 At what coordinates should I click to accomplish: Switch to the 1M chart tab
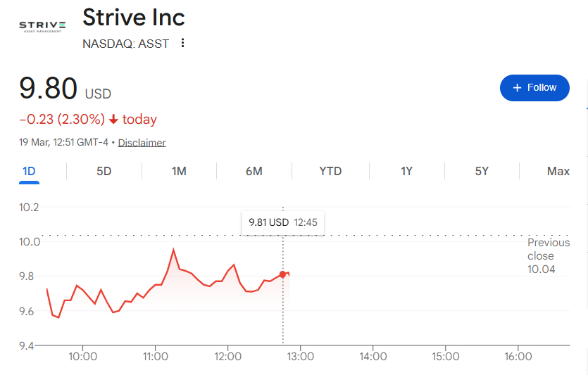[x=179, y=171]
